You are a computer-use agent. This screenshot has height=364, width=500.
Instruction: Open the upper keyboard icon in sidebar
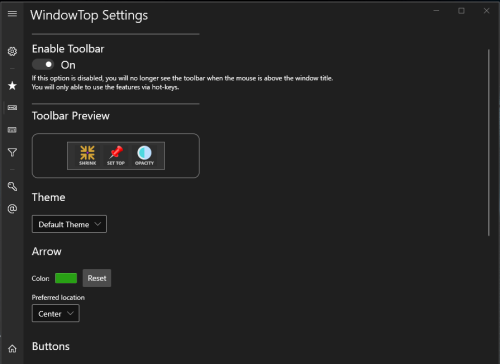click(x=12, y=108)
